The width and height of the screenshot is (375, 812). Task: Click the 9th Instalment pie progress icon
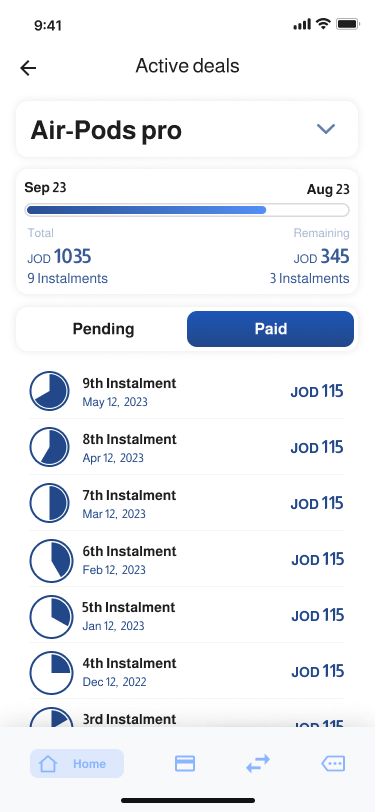click(49, 391)
